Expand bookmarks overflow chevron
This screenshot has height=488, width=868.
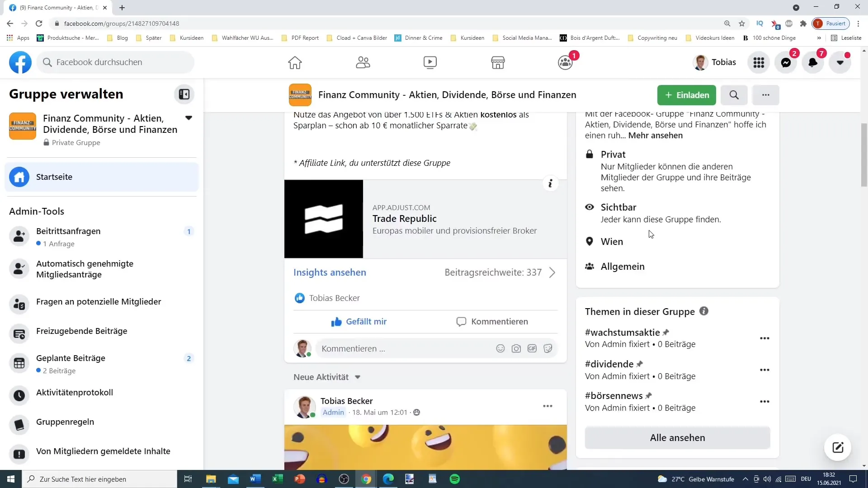click(819, 38)
